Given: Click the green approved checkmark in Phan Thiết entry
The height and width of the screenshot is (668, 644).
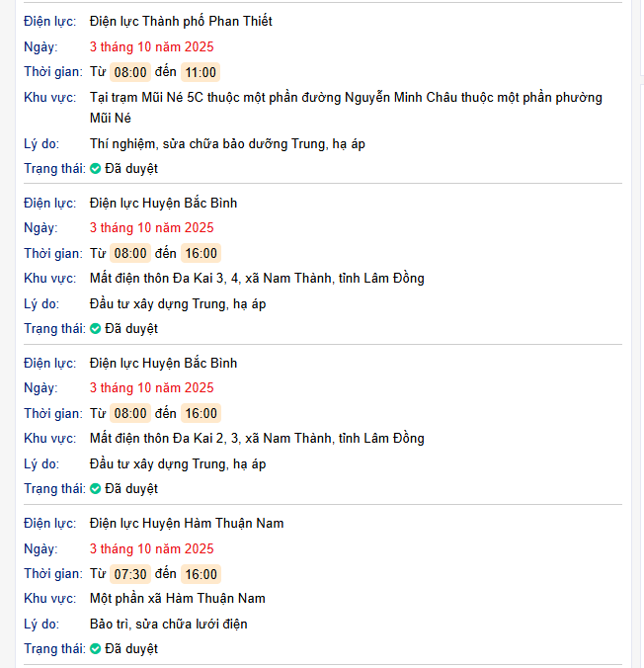Looking at the screenshot, I should tap(96, 169).
